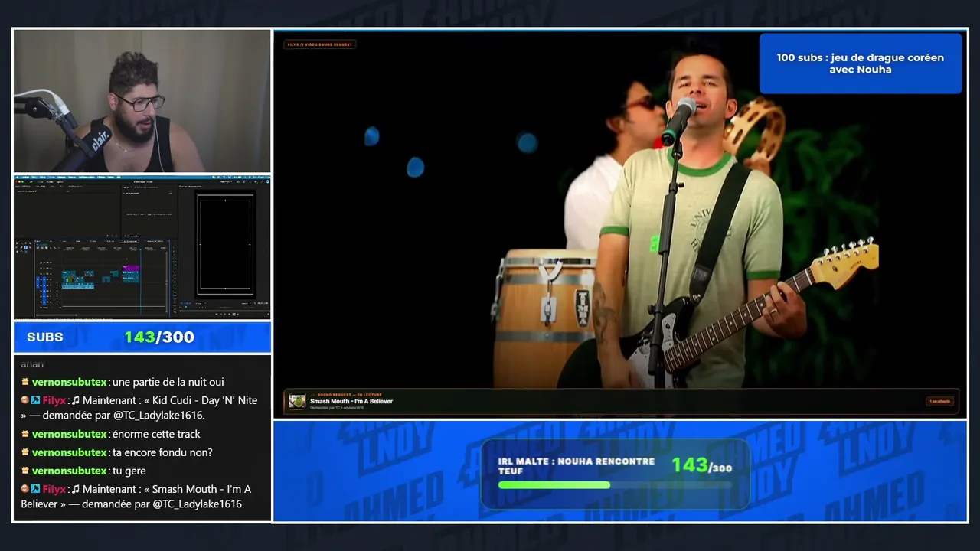980x551 pixels.
Task: Click vernonsubutex's name on 'tu gere'
Action: point(69,471)
